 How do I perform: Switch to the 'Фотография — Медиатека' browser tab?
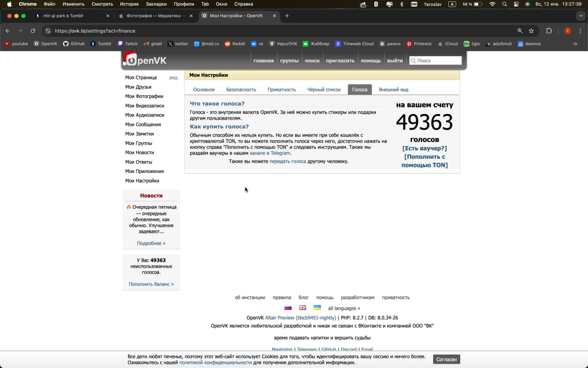156,16
